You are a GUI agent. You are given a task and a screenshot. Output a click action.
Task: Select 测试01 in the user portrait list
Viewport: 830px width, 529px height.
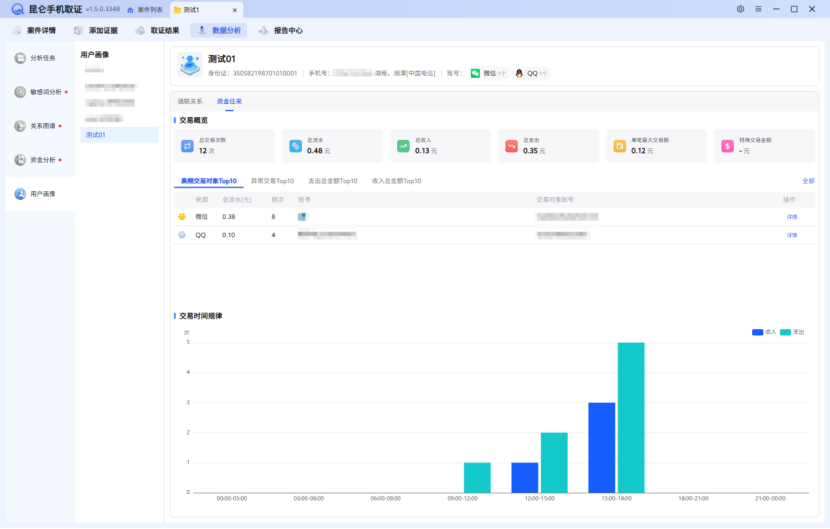(120, 135)
